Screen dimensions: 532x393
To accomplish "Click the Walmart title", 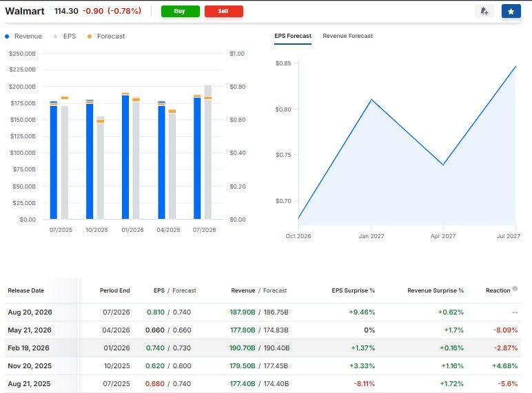I will [x=25, y=11].
